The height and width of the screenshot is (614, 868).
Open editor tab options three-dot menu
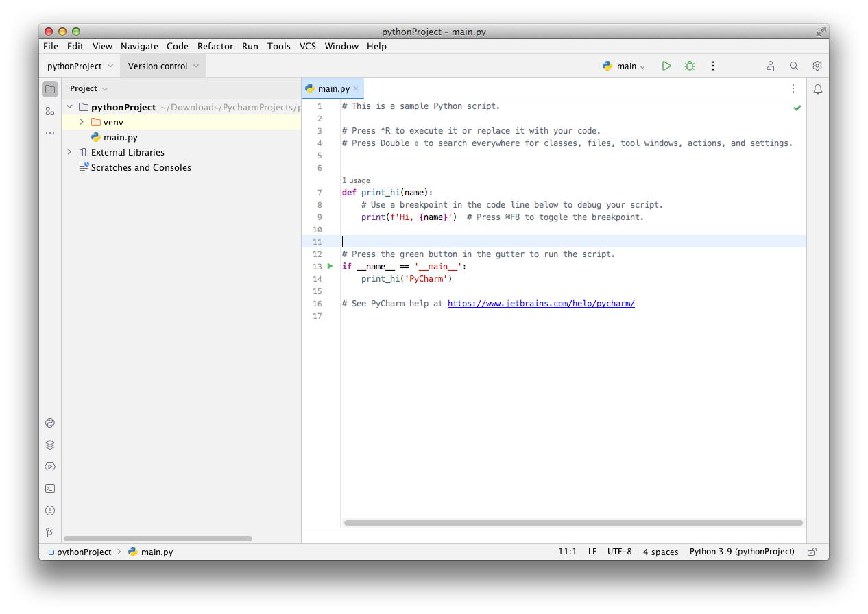coord(793,88)
